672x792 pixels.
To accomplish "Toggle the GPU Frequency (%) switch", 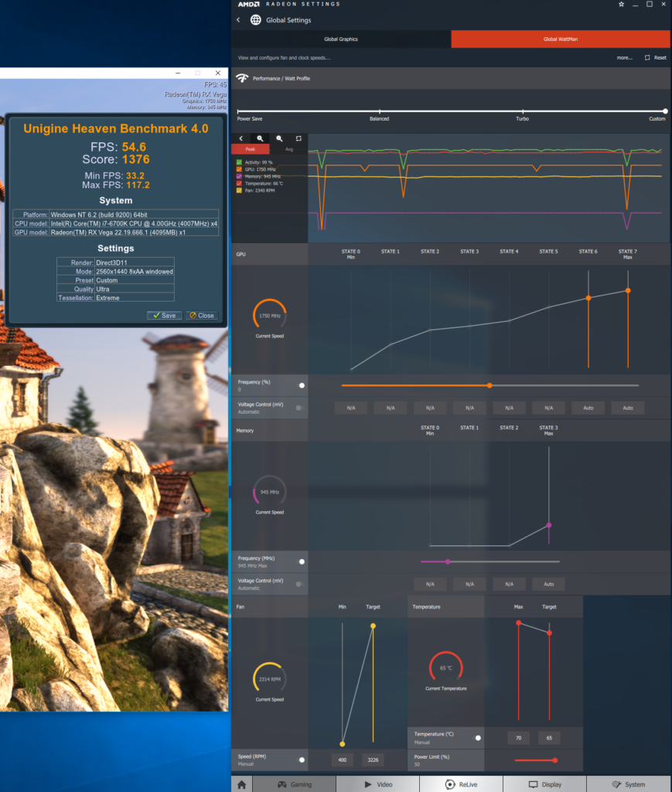I will [x=302, y=385].
